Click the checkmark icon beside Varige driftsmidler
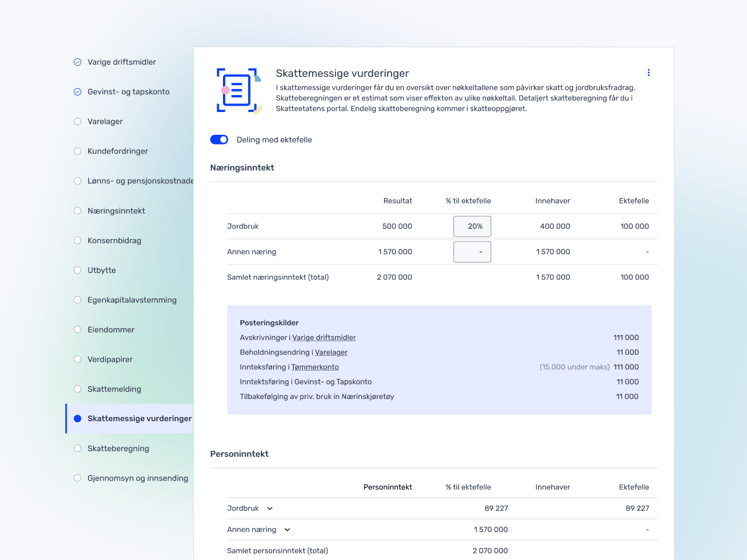 tap(78, 62)
